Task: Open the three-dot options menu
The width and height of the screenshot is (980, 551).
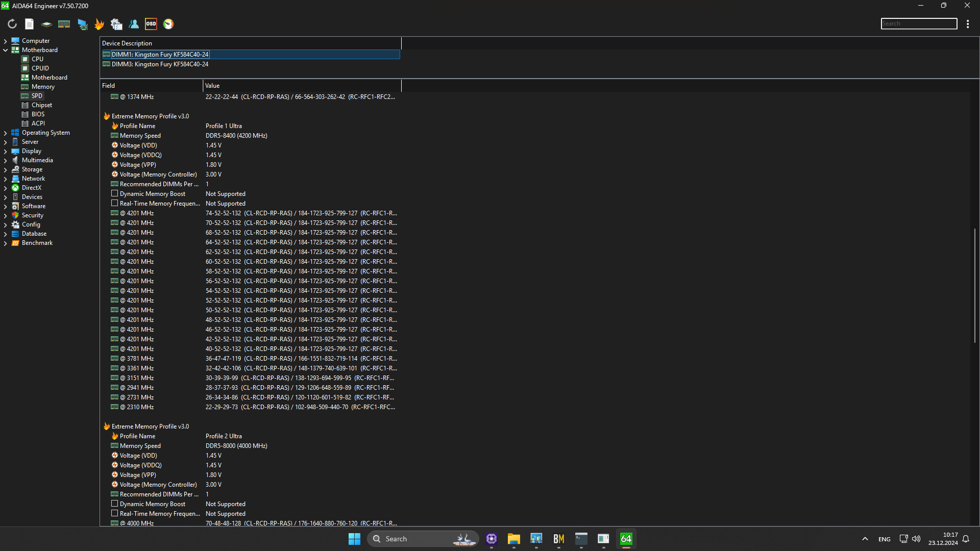Action: pos(968,24)
